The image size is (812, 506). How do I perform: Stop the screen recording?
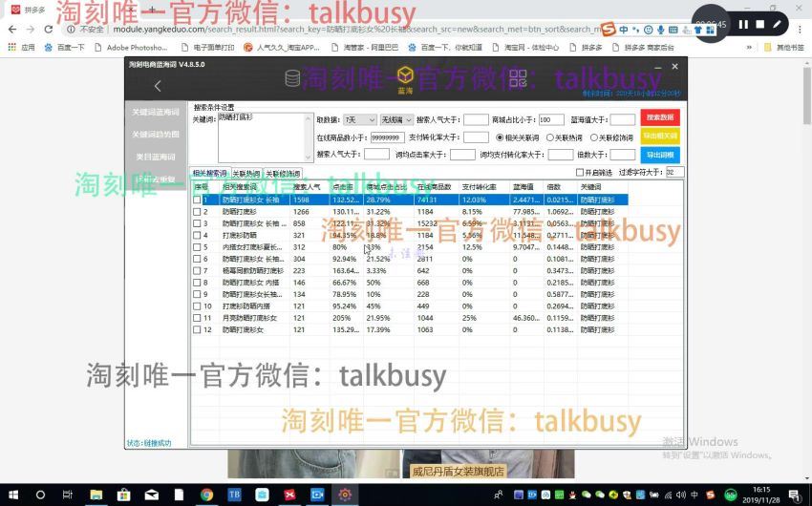click(760, 24)
